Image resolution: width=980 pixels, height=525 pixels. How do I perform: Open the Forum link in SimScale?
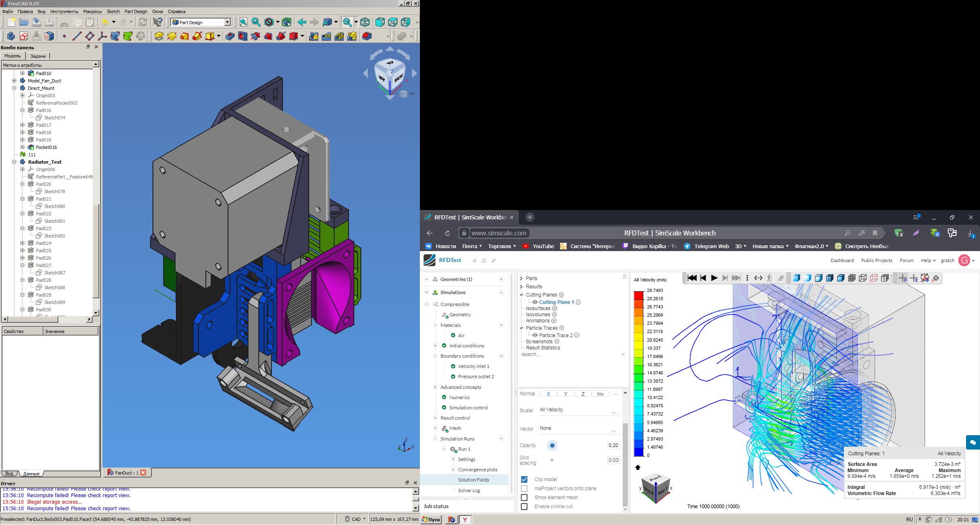click(x=907, y=260)
